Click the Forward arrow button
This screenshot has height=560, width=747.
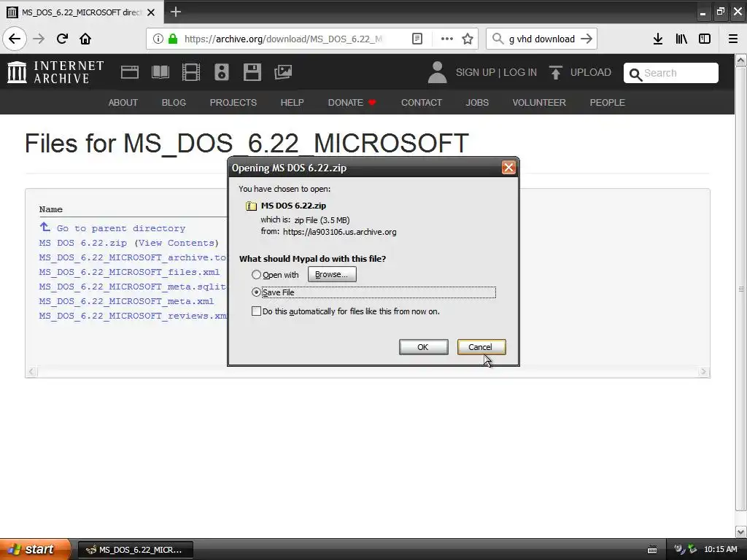(x=39, y=39)
